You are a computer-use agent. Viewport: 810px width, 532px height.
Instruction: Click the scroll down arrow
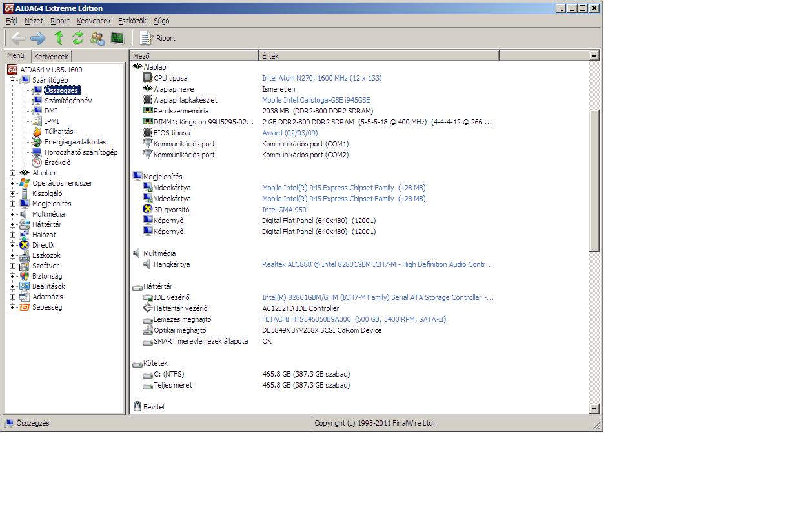[594, 409]
